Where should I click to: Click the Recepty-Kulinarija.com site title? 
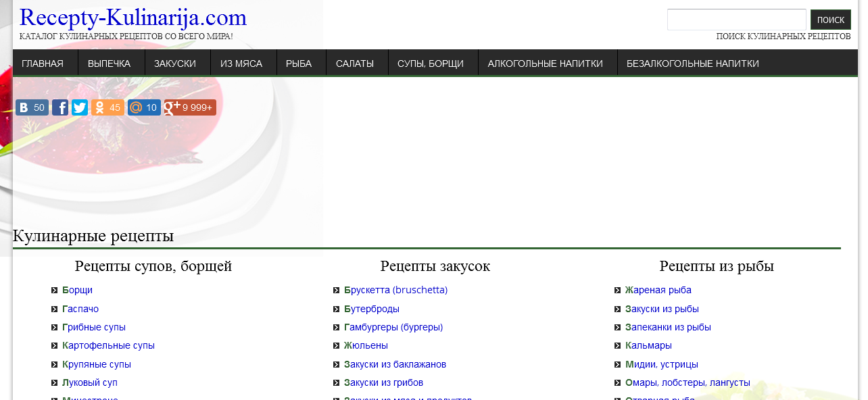(x=133, y=17)
